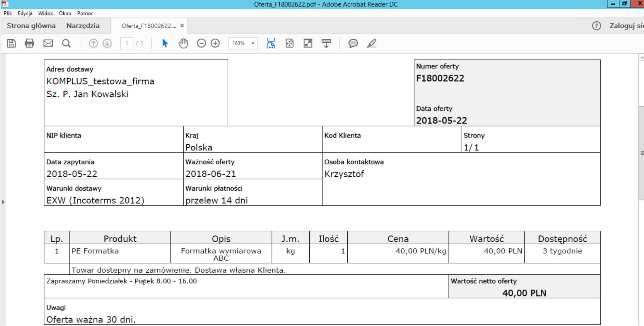Click Zapraszamy Poniedziałek - Piątek hours text
This screenshot has width=644, height=326.
point(122,281)
